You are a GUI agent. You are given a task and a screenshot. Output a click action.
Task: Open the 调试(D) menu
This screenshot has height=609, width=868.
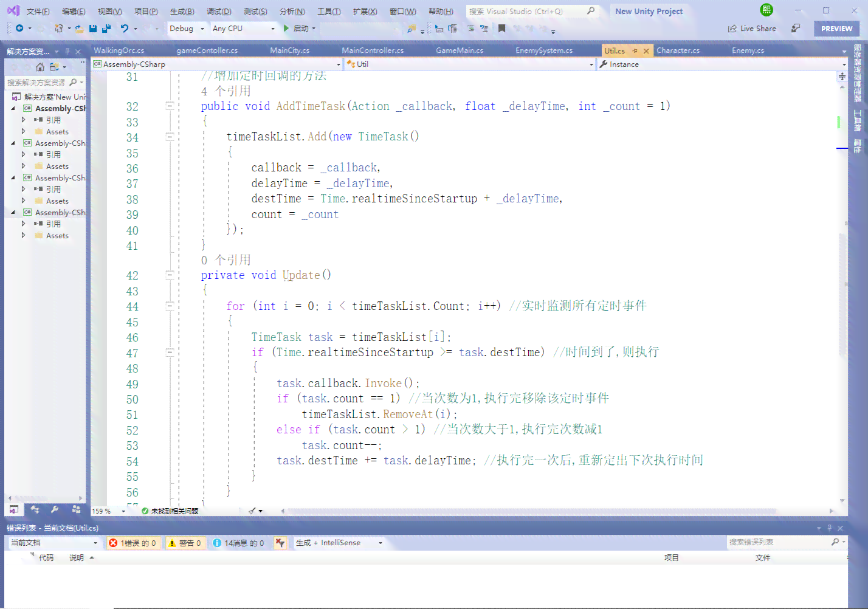click(219, 11)
